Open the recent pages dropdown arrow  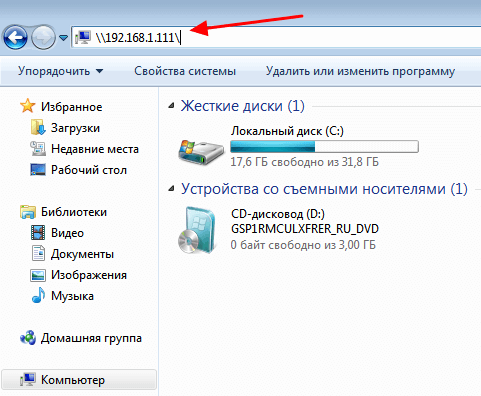coord(63,38)
